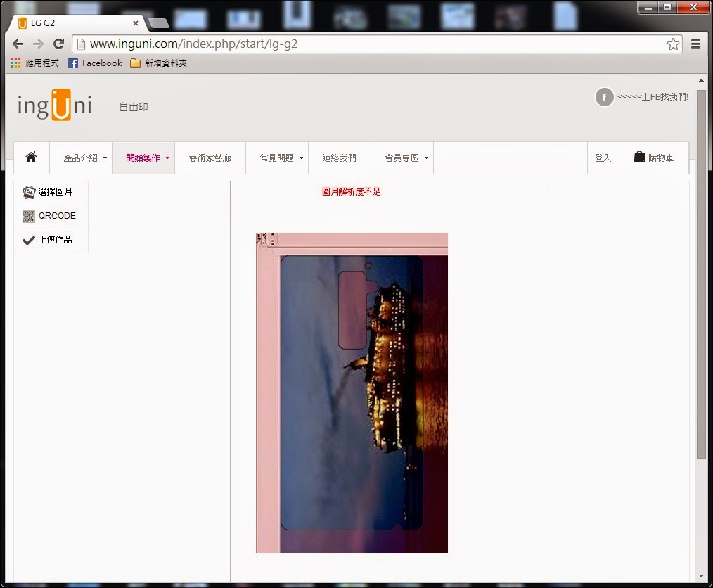Click the inguni logo
Image resolution: width=713 pixels, height=588 pixels.
55,105
